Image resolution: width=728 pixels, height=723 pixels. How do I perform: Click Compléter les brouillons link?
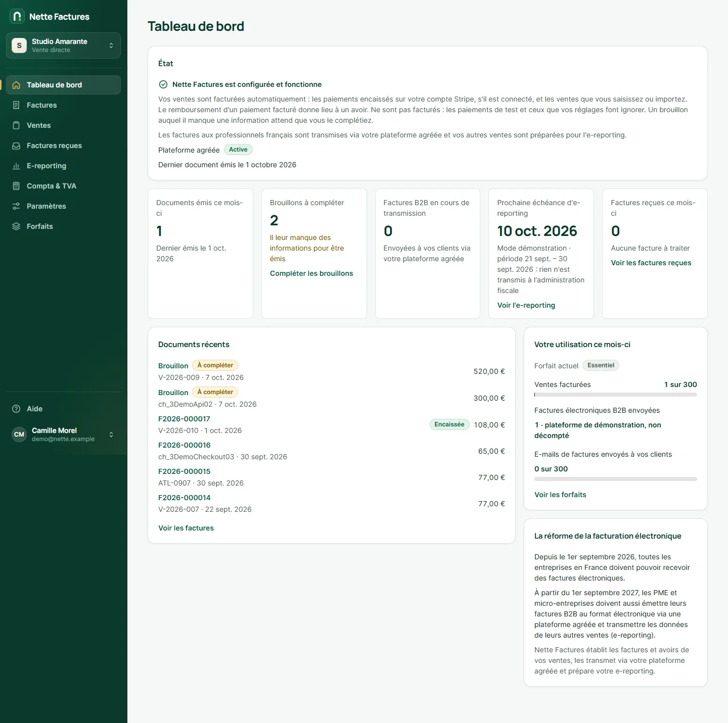(311, 273)
